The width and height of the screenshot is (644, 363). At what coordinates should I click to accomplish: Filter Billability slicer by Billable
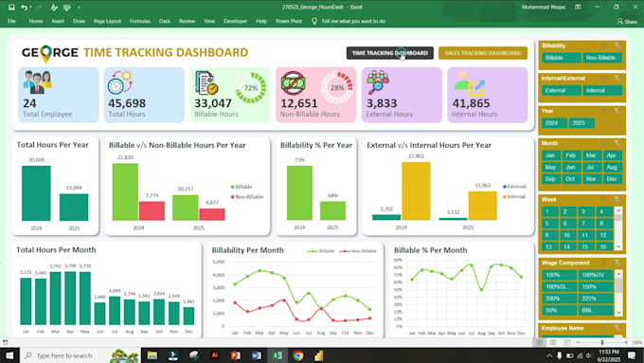click(x=561, y=58)
